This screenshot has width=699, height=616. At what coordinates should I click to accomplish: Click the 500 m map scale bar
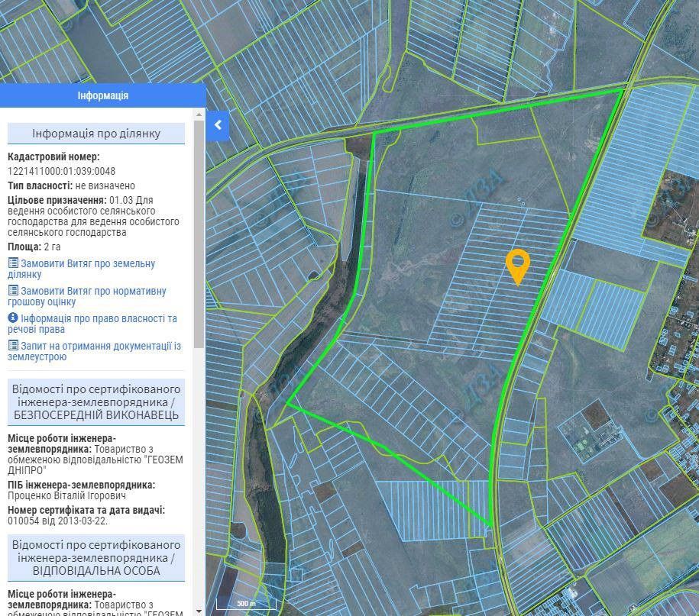[245, 603]
